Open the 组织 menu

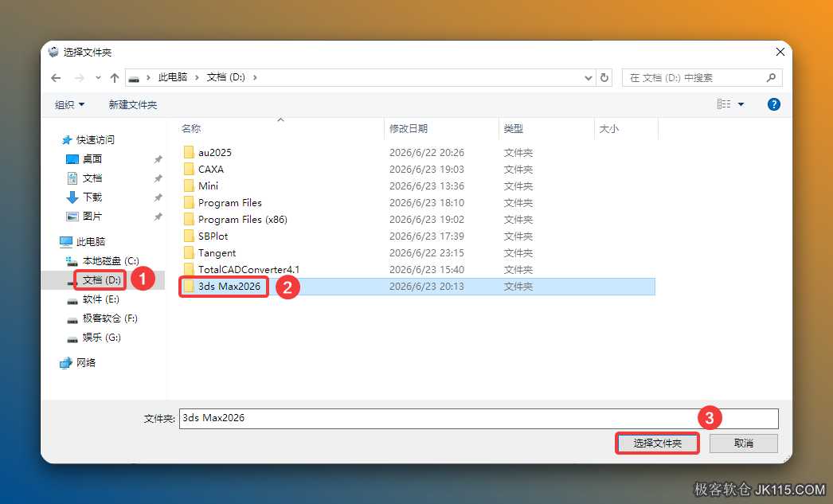click(x=69, y=104)
